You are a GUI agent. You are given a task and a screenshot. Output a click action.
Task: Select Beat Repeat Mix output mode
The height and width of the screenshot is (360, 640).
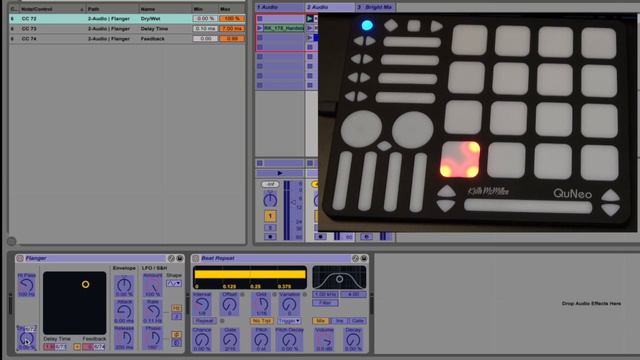click(x=320, y=321)
